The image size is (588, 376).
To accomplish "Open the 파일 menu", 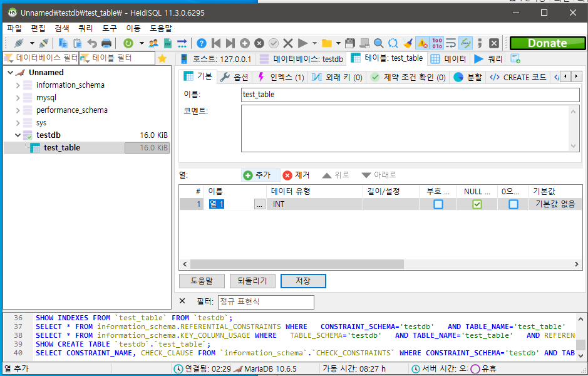I will coord(14,28).
